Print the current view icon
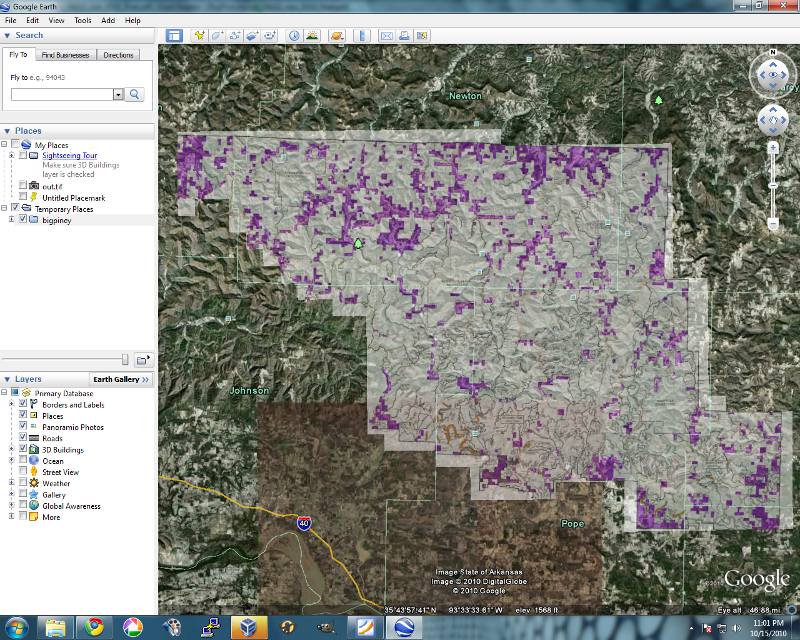Screen dimensions: 800x640 [404, 36]
